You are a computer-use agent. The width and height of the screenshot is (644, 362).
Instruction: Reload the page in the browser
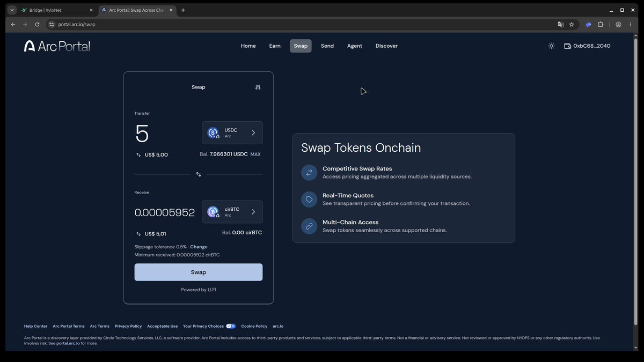[x=37, y=24]
